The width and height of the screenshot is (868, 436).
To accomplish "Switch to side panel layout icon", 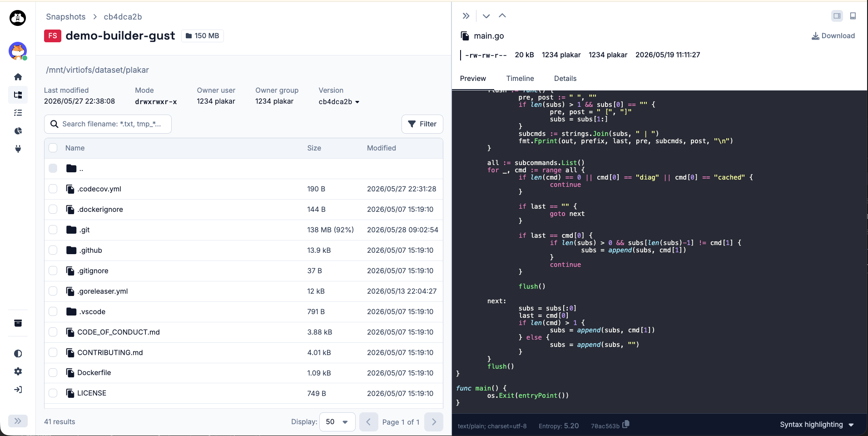I will [837, 16].
